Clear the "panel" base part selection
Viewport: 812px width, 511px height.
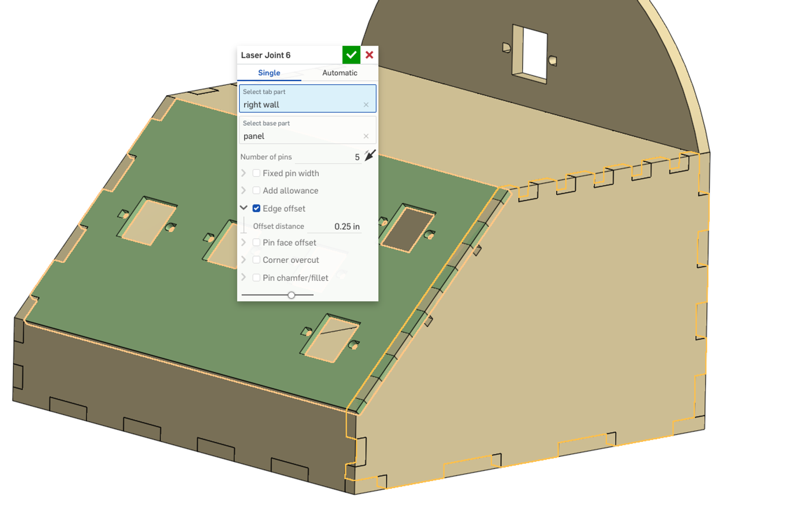coord(366,136)
